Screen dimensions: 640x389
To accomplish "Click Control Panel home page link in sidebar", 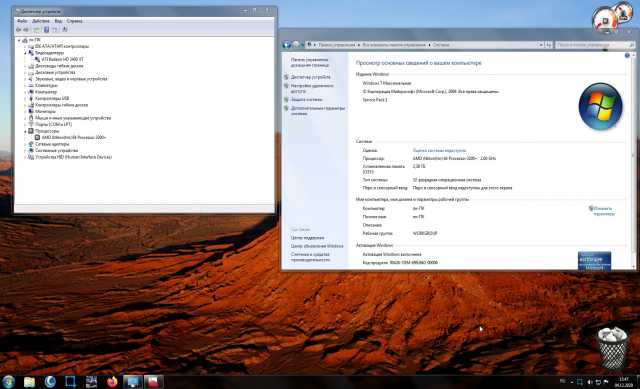I will coord(310,62).
